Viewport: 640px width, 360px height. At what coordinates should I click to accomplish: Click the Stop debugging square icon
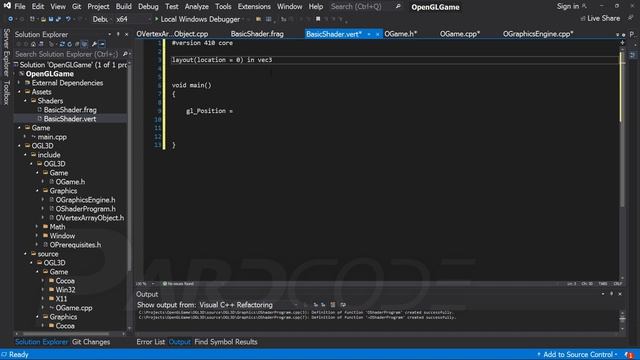(318, 19)
